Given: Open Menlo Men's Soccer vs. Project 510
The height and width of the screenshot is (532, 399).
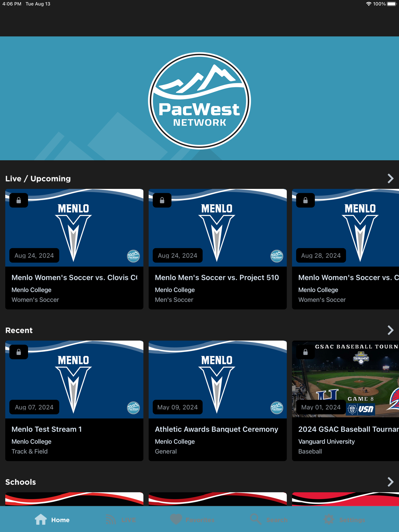Looking at the screenshot, I should click(217, 277).
